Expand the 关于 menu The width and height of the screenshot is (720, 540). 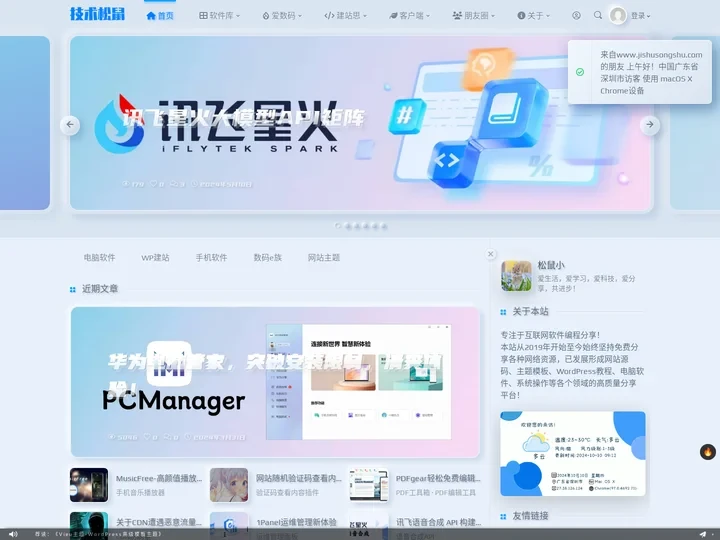coord(533,16)
